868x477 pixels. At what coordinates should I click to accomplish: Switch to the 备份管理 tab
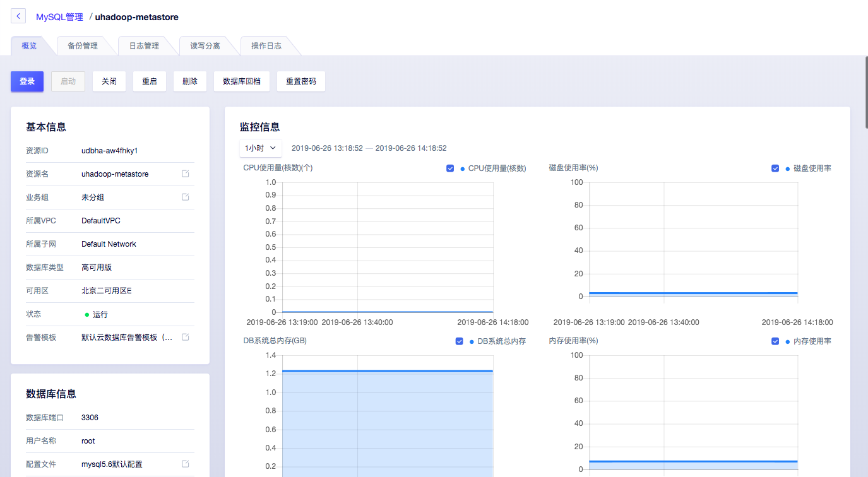pos(83,46)
